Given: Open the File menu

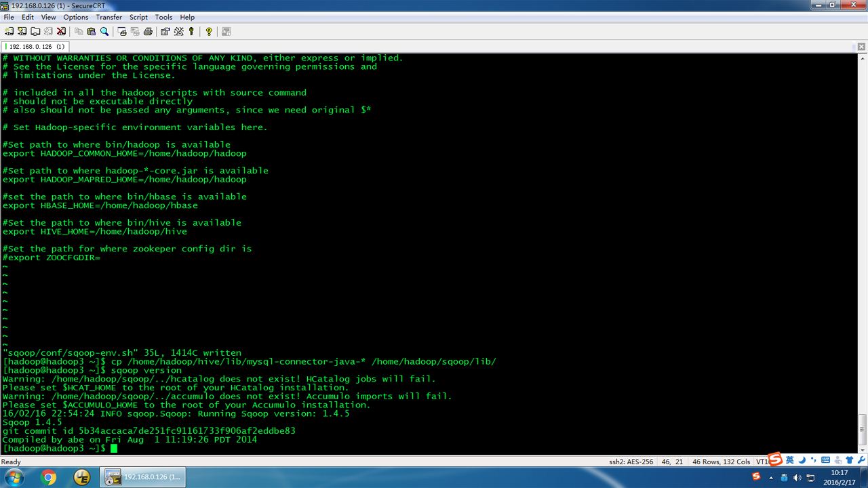Looking at the screenshot, I should [9, 17].
